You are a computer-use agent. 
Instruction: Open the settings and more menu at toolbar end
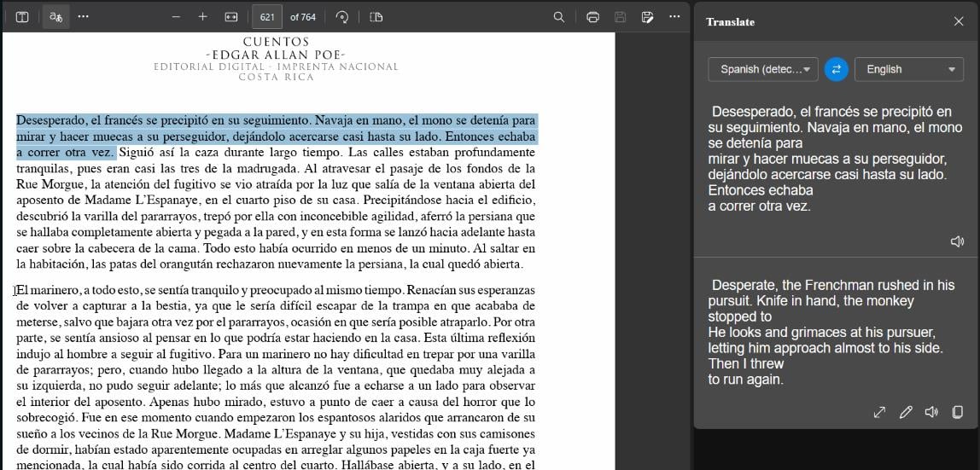(674, 17)
